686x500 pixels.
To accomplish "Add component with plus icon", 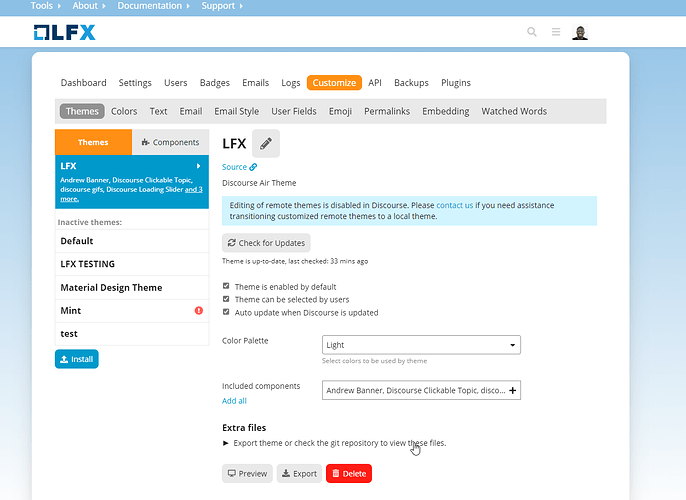I will [512, 390].
